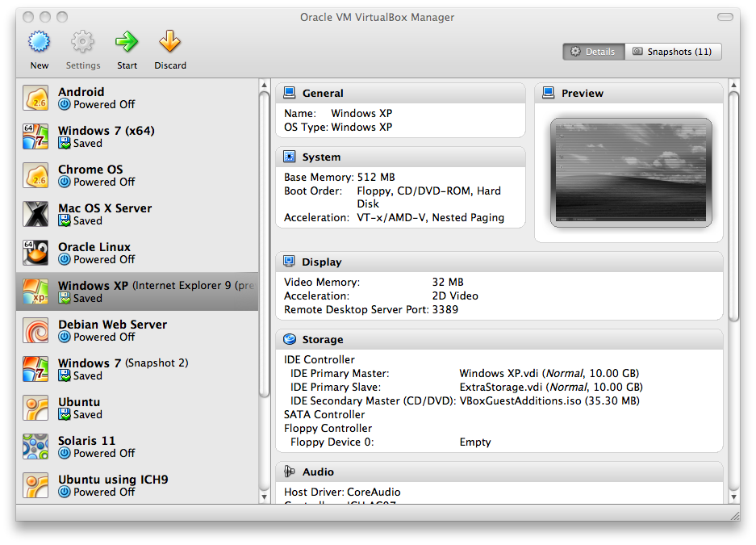This screenshot has height=545, width=756.
Task: Switch to Snapshots (11) view
Action: pyautogui.click(x=673, y=52)
